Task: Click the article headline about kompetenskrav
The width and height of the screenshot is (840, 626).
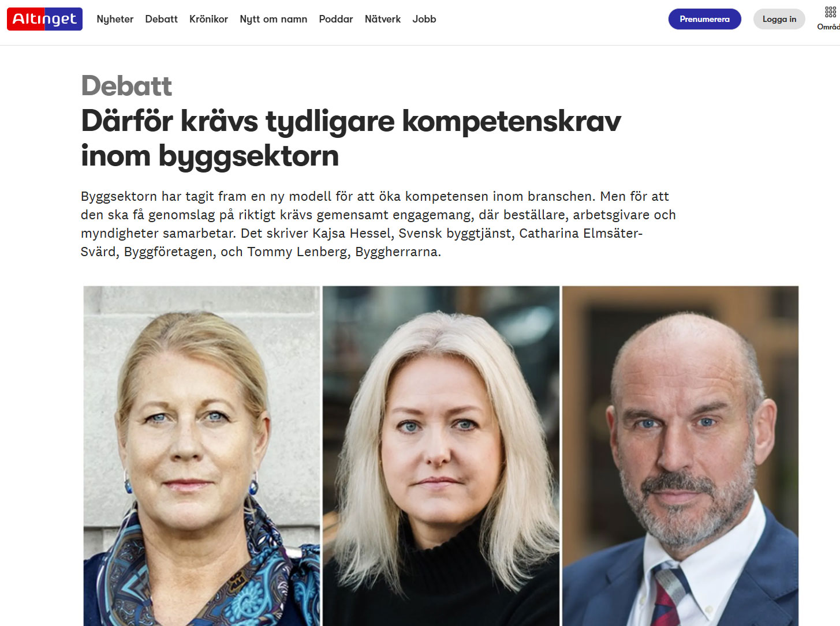Action: click(x=350, y=138)
